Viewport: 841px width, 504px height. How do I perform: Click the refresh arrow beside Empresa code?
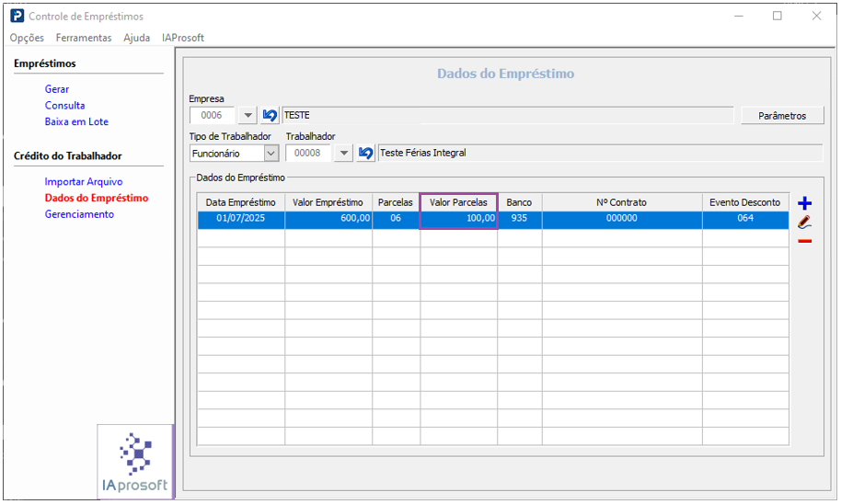click(270, 116)
